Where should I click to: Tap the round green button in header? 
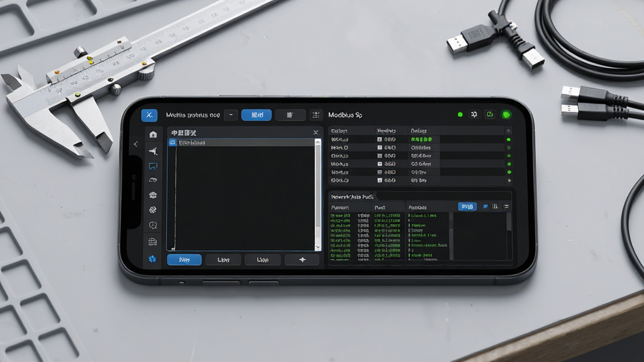[x=506, y=114]
